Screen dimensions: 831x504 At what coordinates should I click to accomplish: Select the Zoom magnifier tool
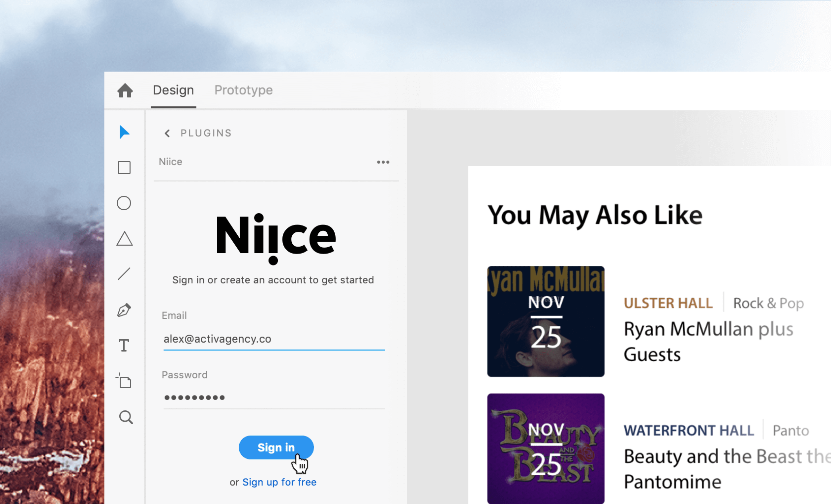pyautogui.click(x=126, y=418)
